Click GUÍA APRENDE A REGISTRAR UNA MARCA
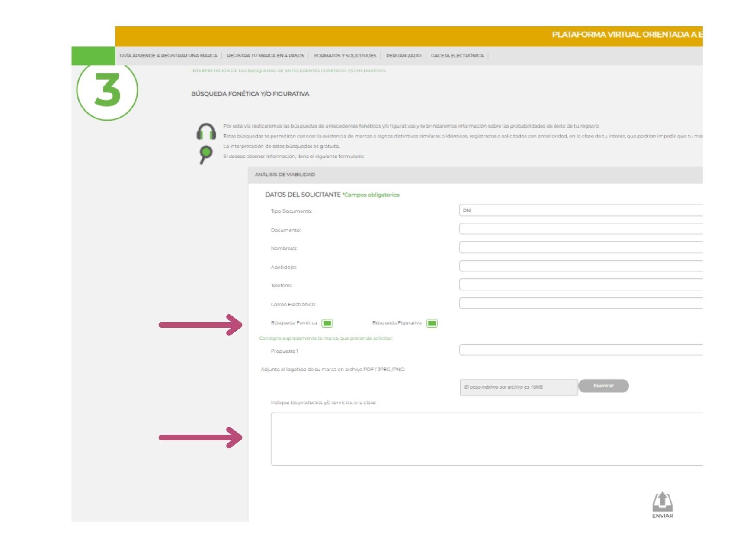This screenshot has width=756, height=536. (x=169, y=55)
